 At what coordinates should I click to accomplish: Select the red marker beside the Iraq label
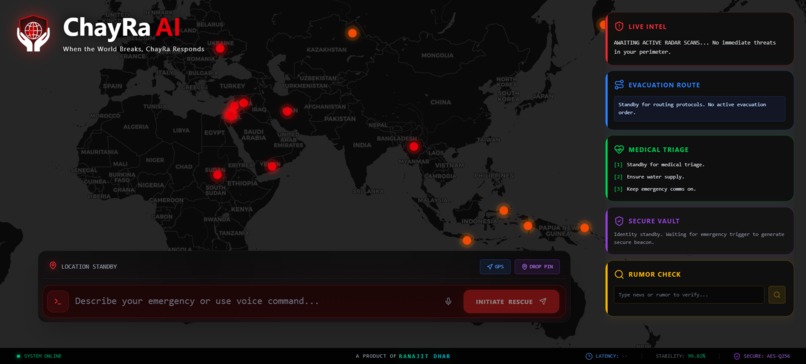244,103
